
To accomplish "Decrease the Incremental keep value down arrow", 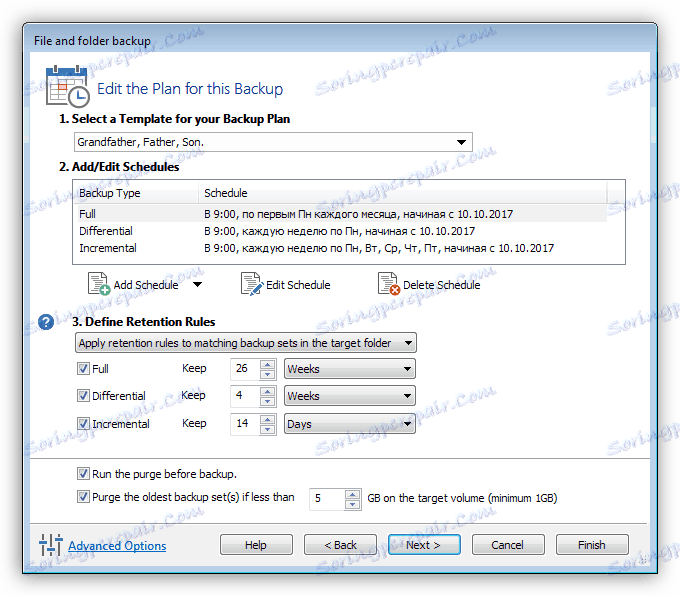I will coord(268,429).
